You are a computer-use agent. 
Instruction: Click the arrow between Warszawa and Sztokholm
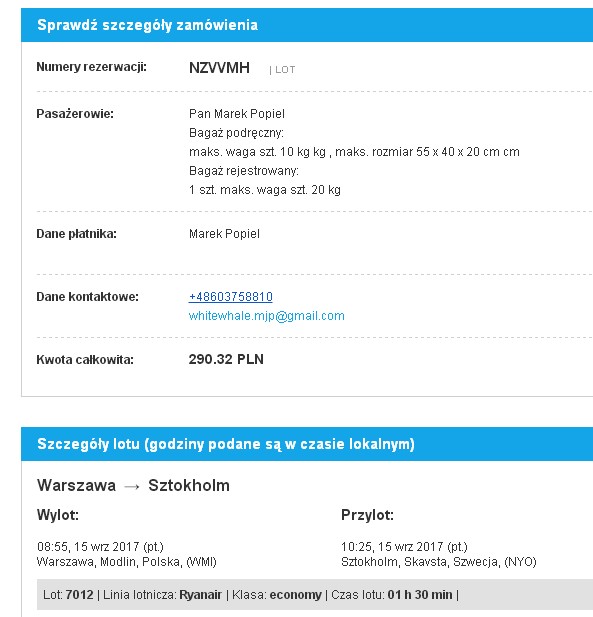click(132, 486)
